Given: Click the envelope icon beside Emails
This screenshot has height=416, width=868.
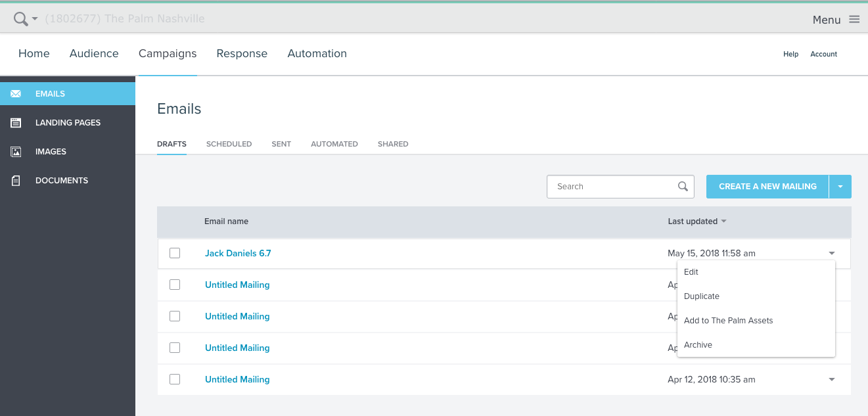Looking at the screenshot, I should [16, 94].
